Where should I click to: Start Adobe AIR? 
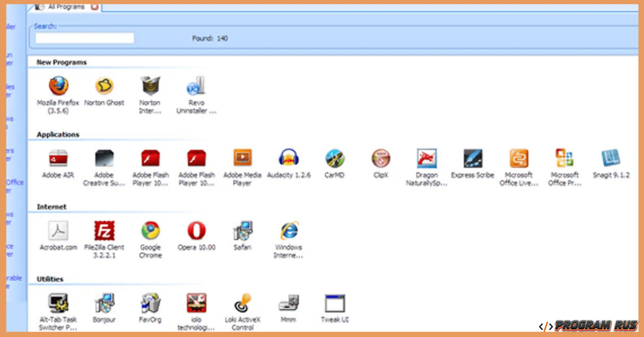click(58, 158)
